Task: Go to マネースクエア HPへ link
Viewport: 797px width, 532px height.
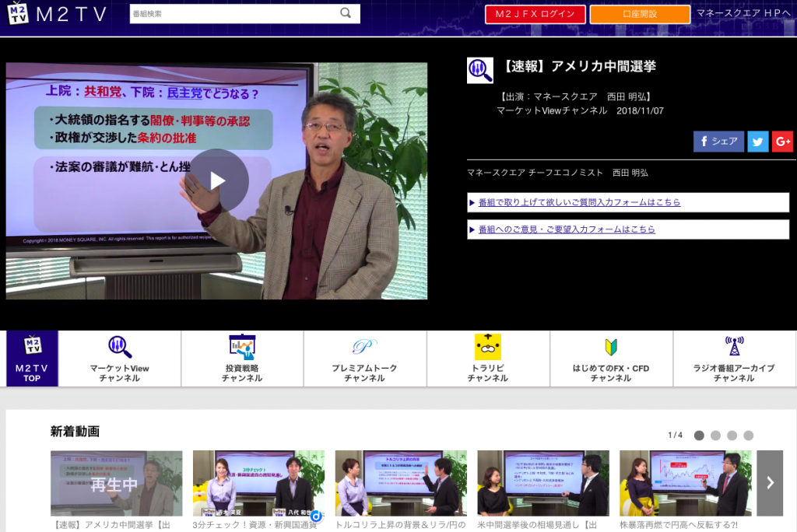Action: coord(743,13)
